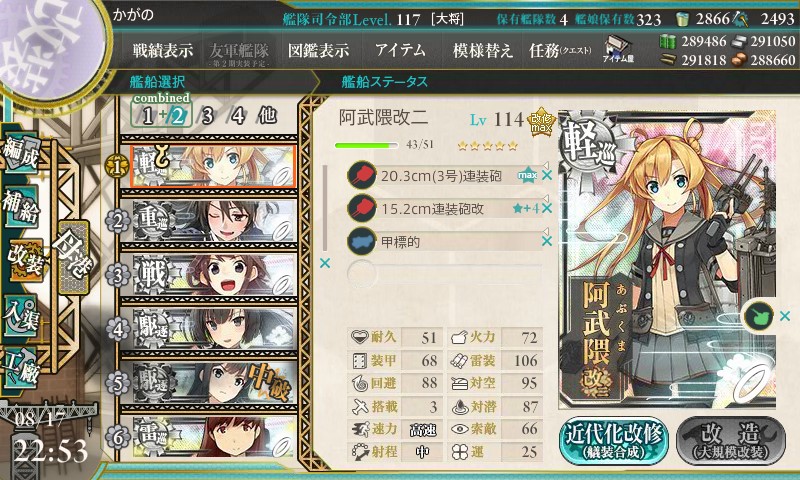Click the green reinforcement expansion slot icon

(758, 316)
